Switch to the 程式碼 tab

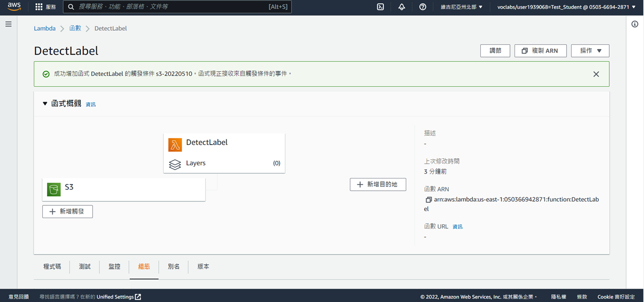point(52,266)
